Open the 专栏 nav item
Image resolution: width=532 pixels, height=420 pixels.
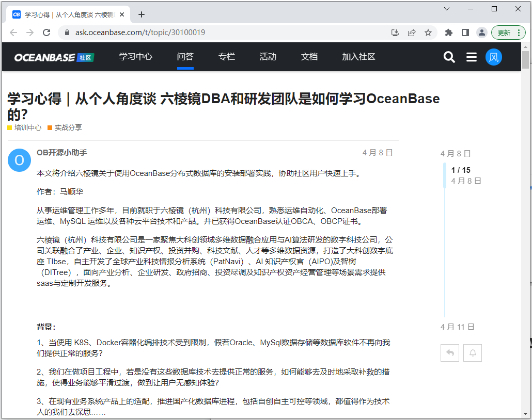click(227, 57)
